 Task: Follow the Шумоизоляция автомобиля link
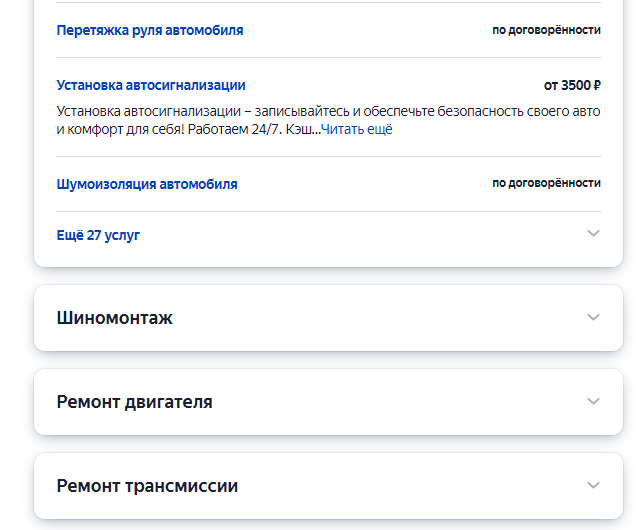(x=147, y=184)
